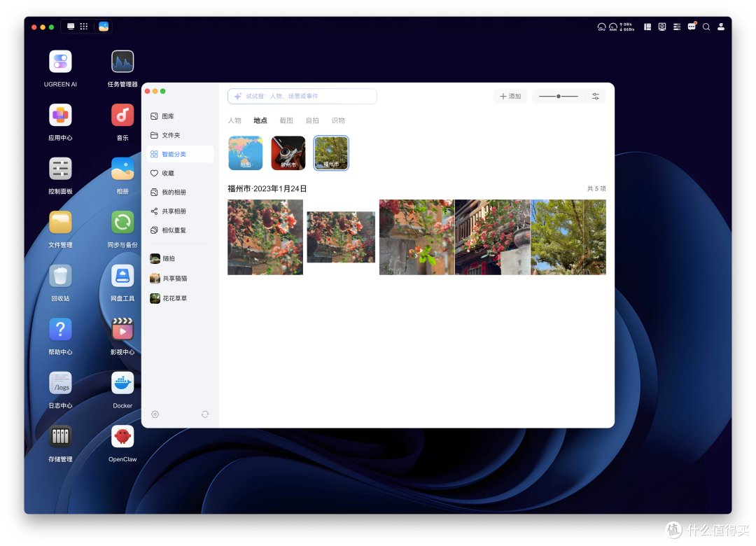Image resolution: width=756 pixels, height=546 pixels.
Task: Open 影视中心 video center icon
Action: 122,330
